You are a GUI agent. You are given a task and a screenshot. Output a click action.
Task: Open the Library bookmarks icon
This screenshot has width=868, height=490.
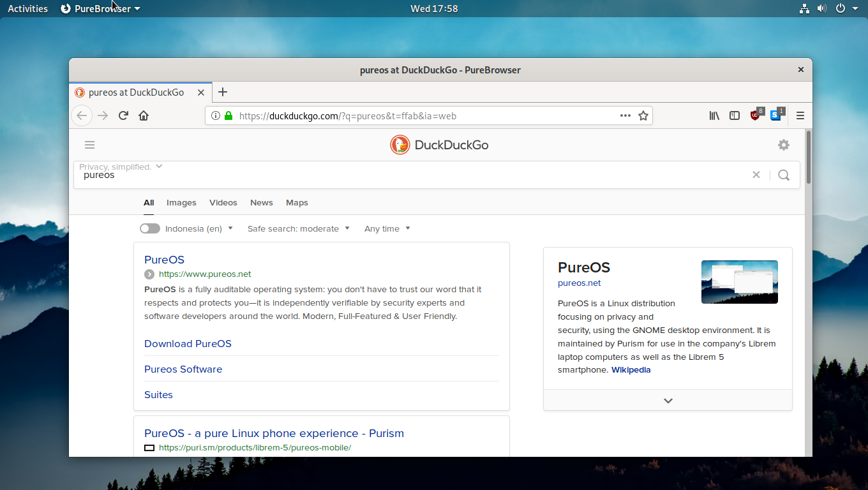tap(714, 115)
